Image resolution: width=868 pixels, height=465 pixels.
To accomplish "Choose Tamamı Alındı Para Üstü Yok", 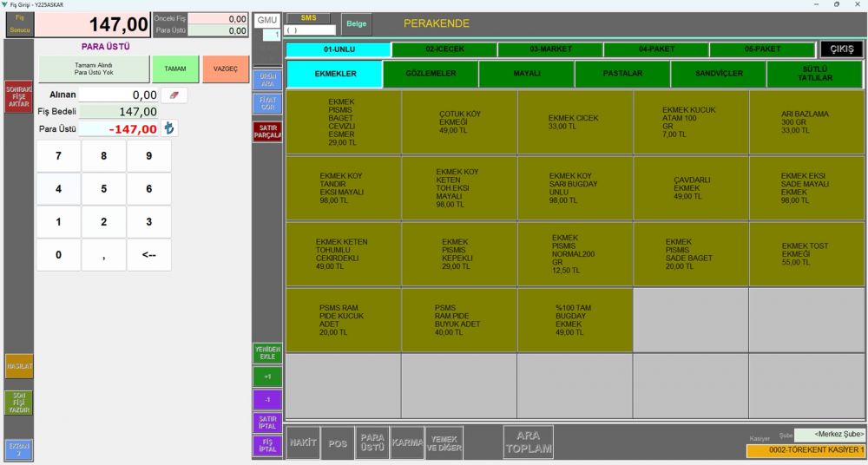I will click(x=94, y=69).
